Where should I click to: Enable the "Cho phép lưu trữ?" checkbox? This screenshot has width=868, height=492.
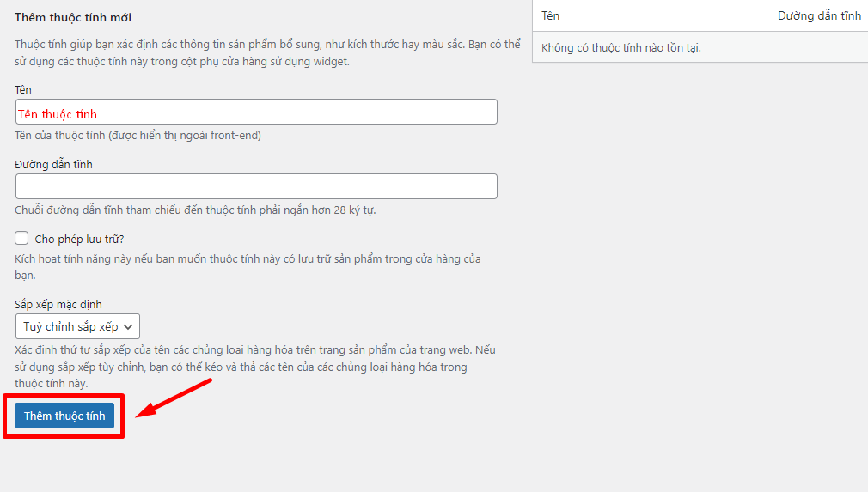coord(22,238)
